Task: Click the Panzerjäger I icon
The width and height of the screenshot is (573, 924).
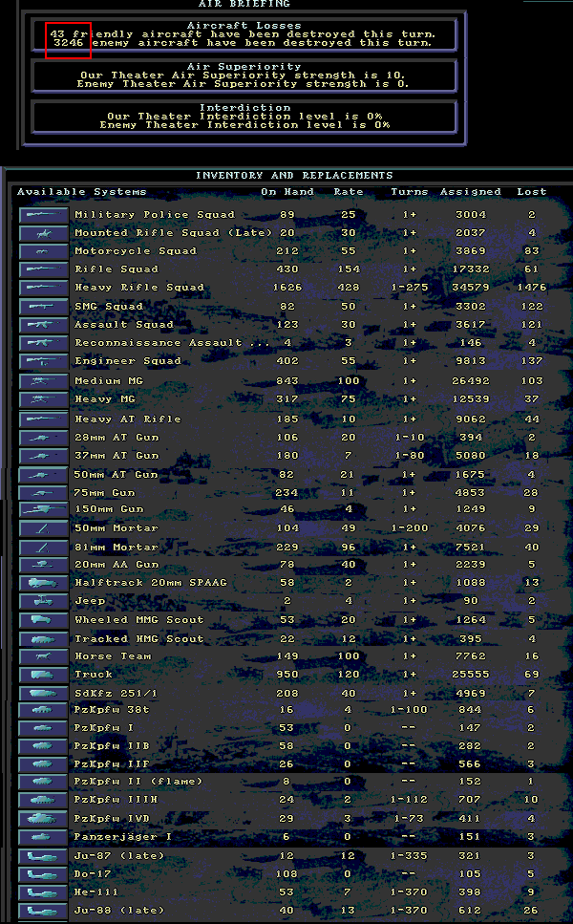Action: coord(44,837)
